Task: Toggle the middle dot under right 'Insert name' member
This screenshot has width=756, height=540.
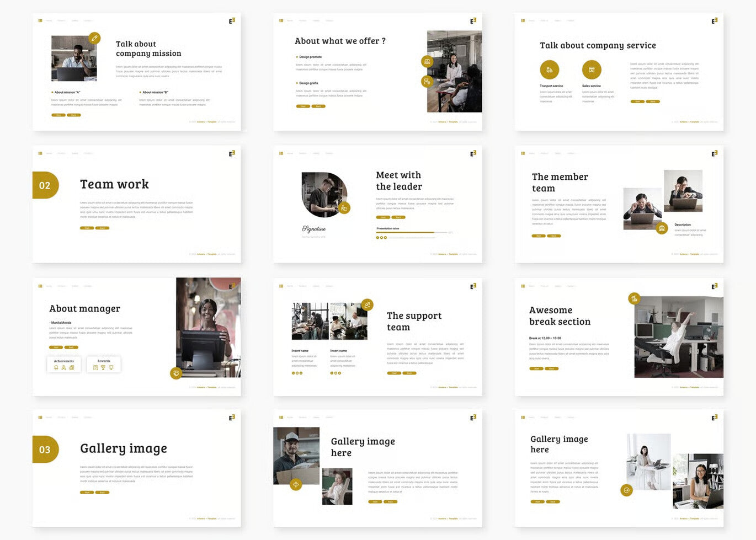Action: click(x=336, y=373)
